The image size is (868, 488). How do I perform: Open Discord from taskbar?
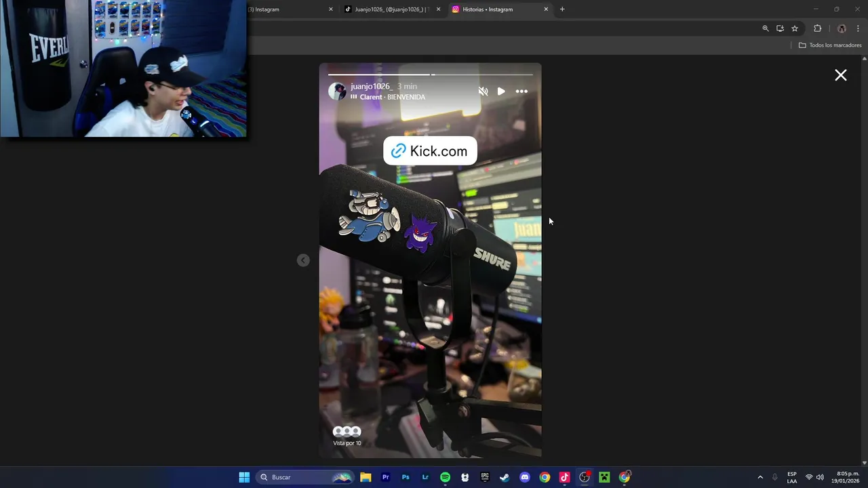pos(525,477)
